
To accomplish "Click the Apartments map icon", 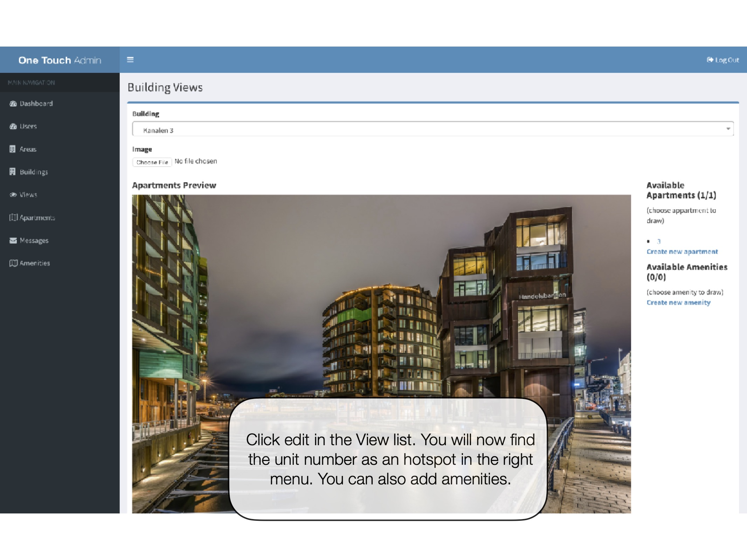I will coord(13,217).
